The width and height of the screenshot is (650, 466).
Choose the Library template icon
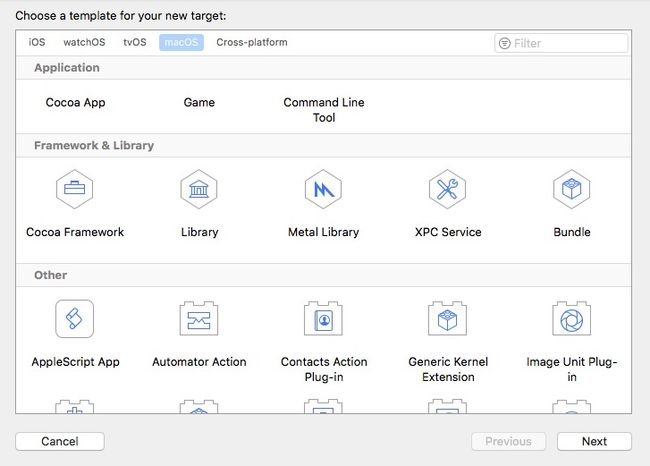point(199,189)
